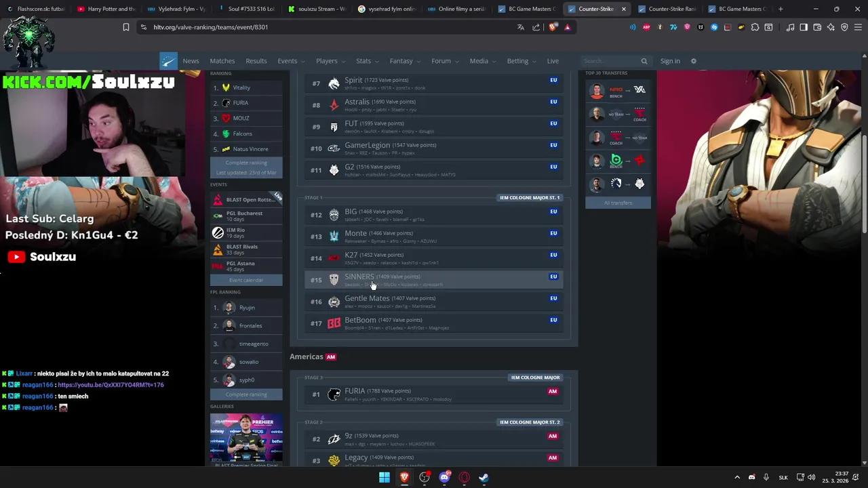Open the Matches menu item
868x488 pixels.
222,61
